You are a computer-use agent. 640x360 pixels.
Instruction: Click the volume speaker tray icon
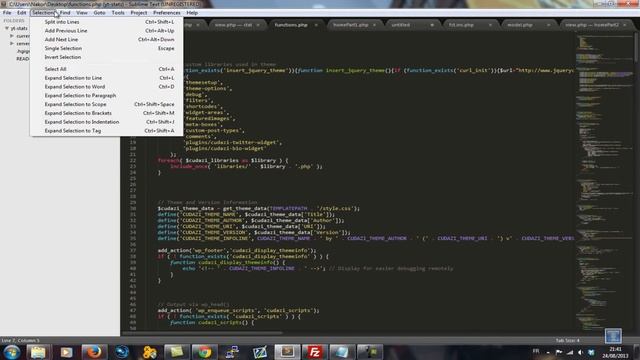580,352
